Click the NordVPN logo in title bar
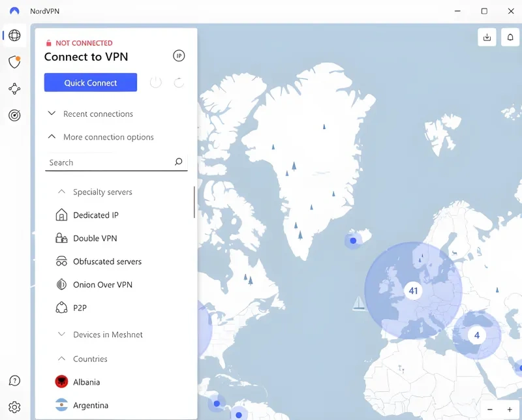Viewport: 522px width, 420px height. pyautogui.click(x=14, y=11)
